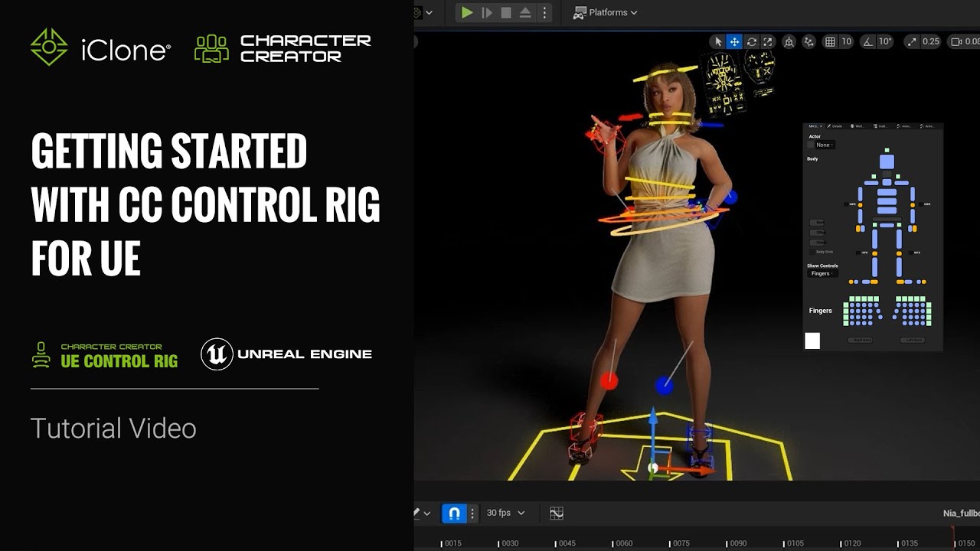Choose the Translate move gizmo tool
980x551 pixels.
(734, 41)
